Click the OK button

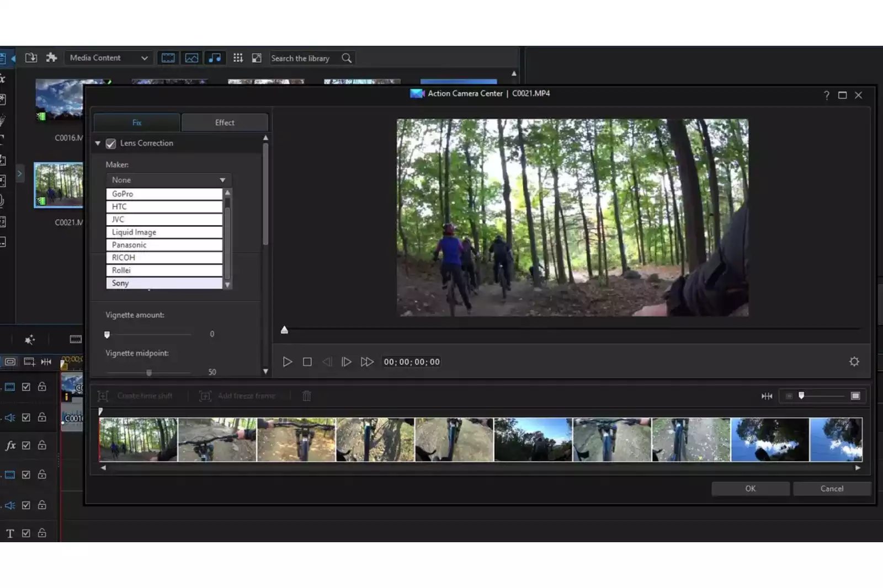click(x=750, y=489)
